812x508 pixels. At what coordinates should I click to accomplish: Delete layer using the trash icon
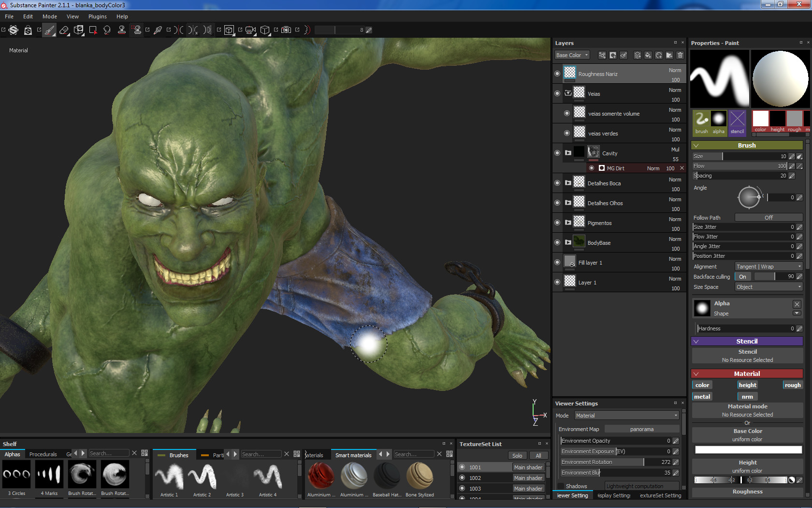[680, 55]
